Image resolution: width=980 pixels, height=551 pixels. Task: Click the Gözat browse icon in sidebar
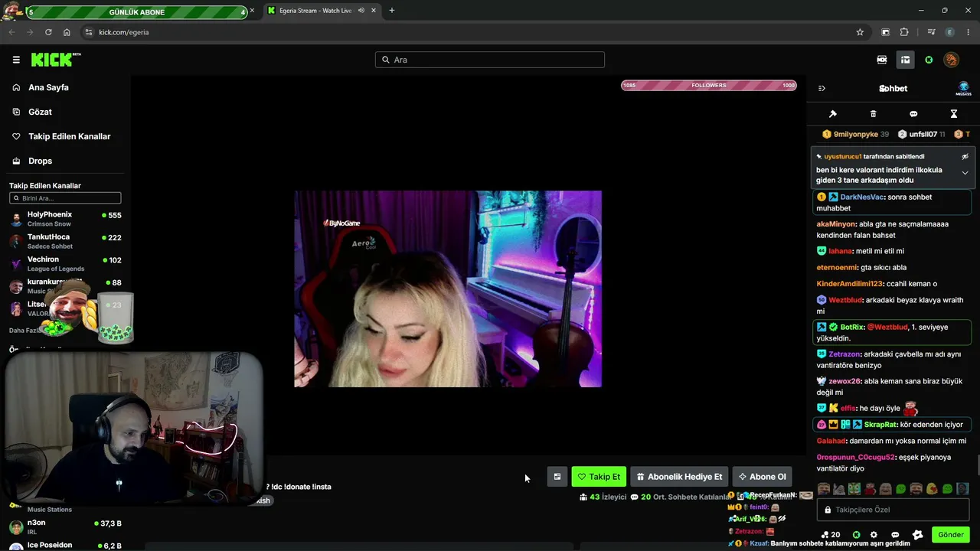(16, 112)
